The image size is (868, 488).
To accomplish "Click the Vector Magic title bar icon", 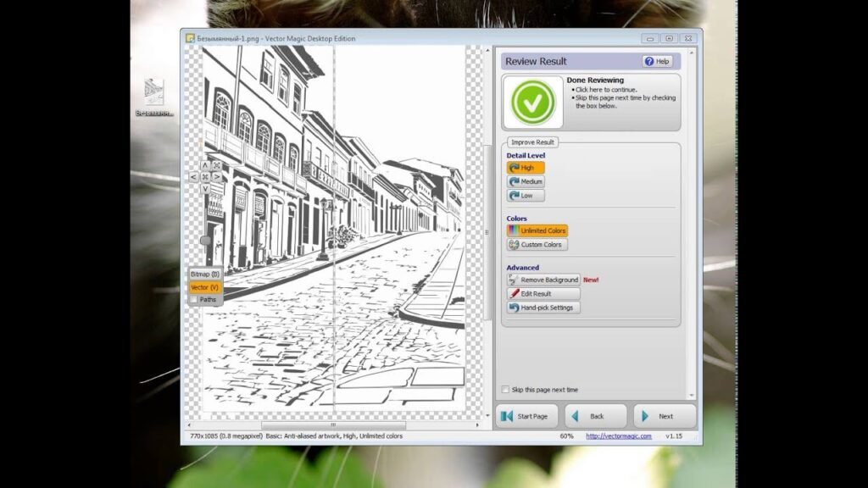I will click(190, 38).
